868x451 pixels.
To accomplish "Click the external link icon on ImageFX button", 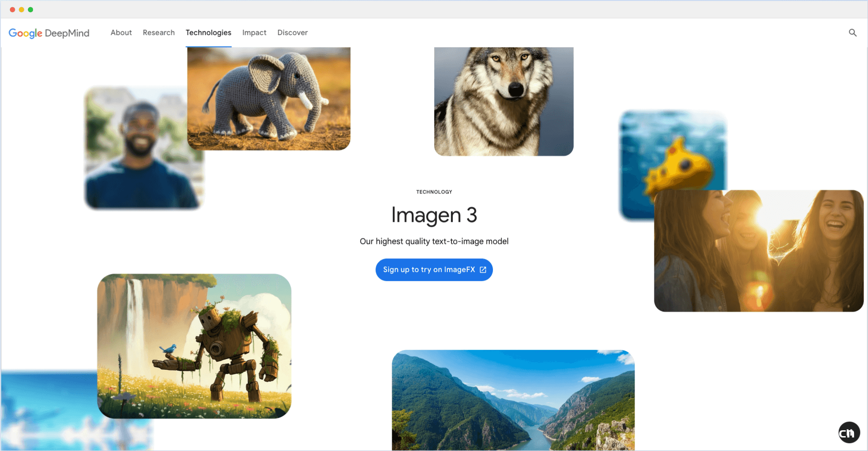I will coord(483,270).
